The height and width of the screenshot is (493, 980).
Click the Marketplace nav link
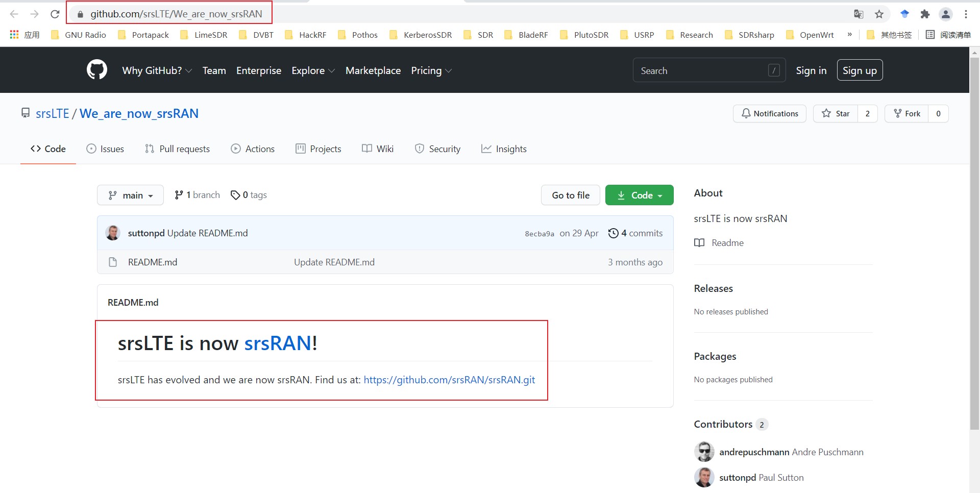373,70
